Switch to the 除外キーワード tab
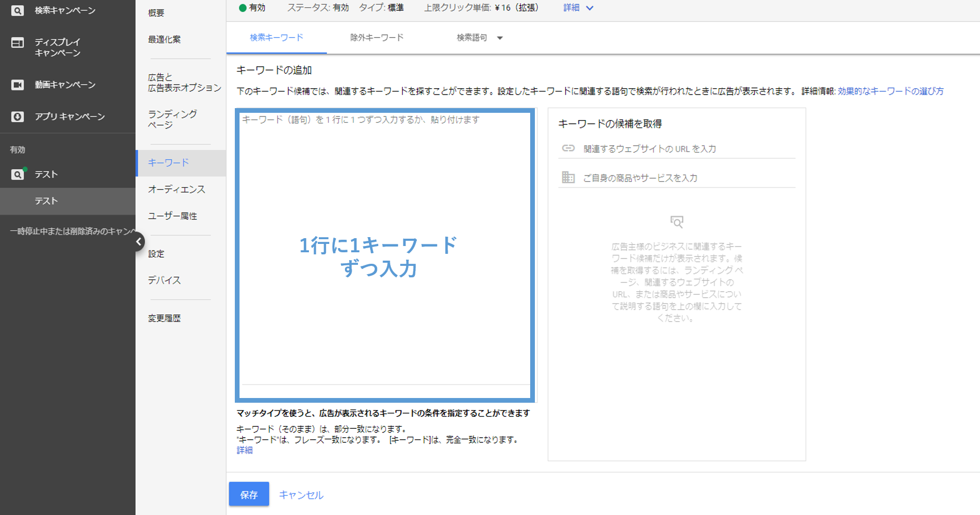 tap(377, 38)
